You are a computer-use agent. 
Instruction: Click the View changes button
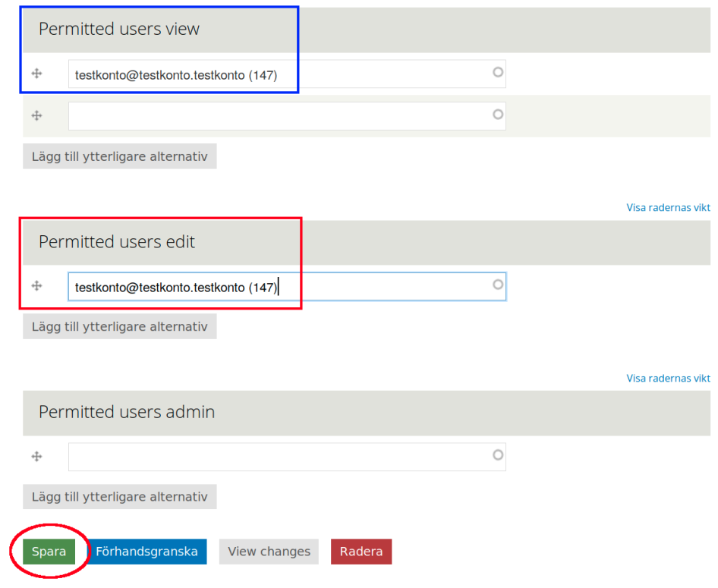click(x=269, y=552)
